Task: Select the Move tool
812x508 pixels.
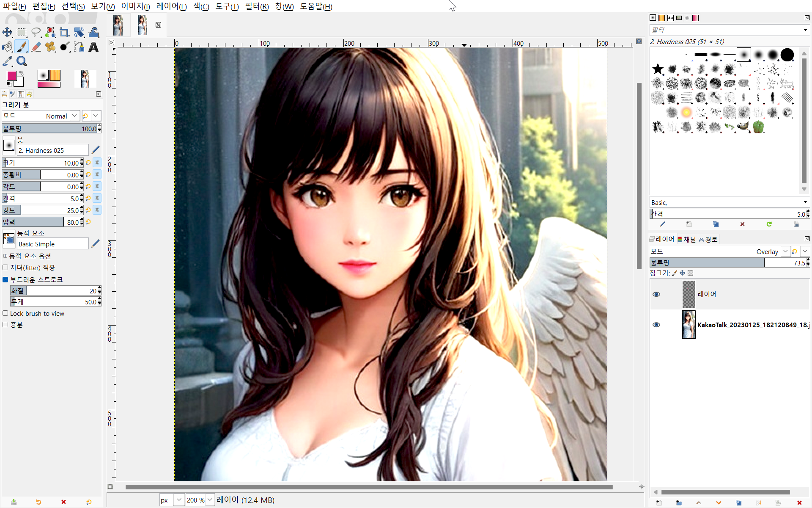Action: tap(7, 32)
